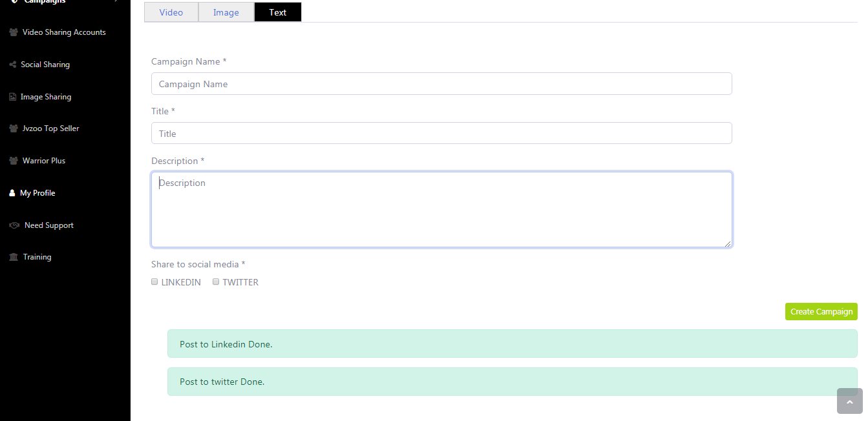Screen dimensions: 868x421
Task: Click the My Profile person icon
Action: (x=12, y=193)
